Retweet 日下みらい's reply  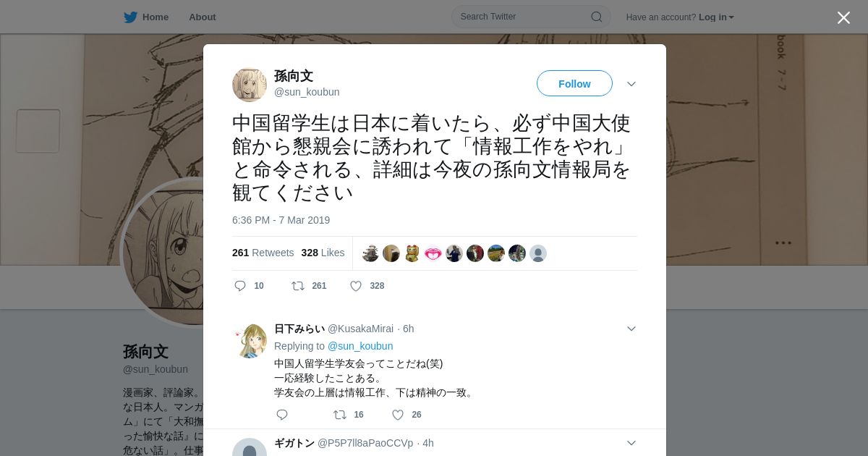340,415
